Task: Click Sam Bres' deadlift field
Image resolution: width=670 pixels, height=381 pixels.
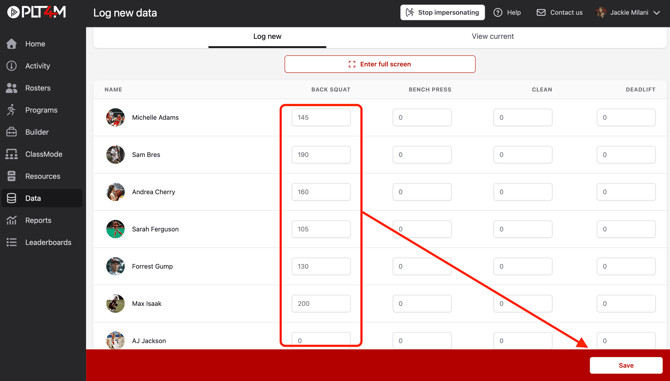Action: click(626, 155)
